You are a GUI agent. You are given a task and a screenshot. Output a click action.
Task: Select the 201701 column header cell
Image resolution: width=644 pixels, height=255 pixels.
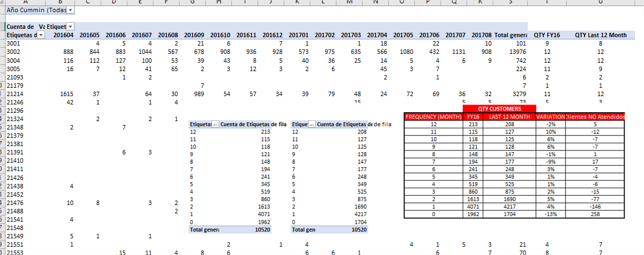tap(299, 35)
